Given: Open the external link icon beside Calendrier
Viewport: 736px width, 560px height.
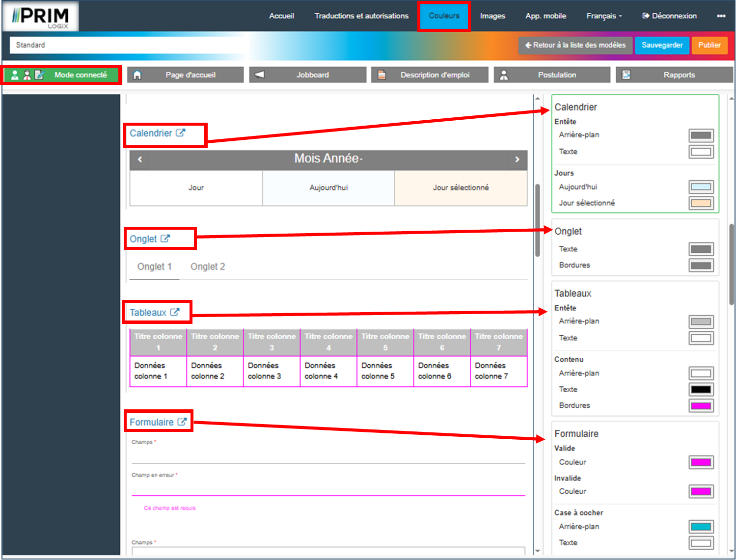Looking at the screenshot, I should tap(181, 133).
